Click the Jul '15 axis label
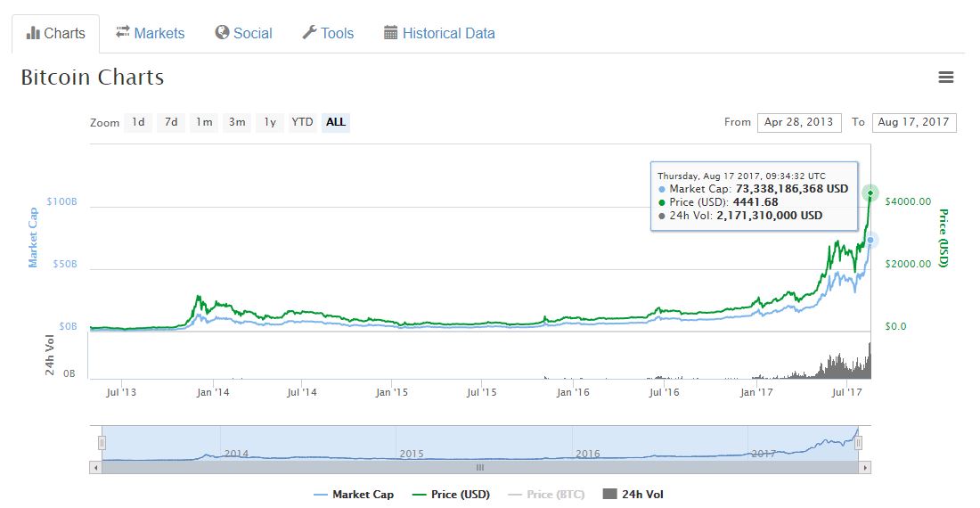The image size is (980, 508). [x=482, y=392]
